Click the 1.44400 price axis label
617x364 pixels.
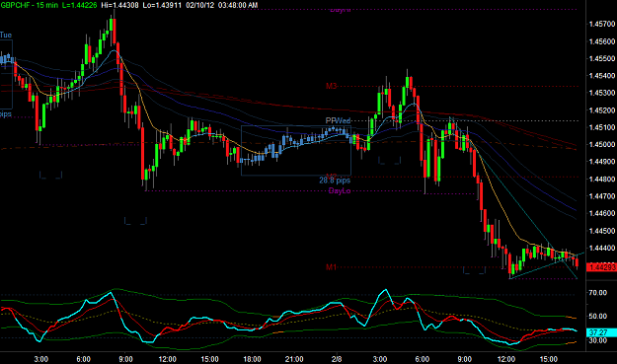coord(601,248)
